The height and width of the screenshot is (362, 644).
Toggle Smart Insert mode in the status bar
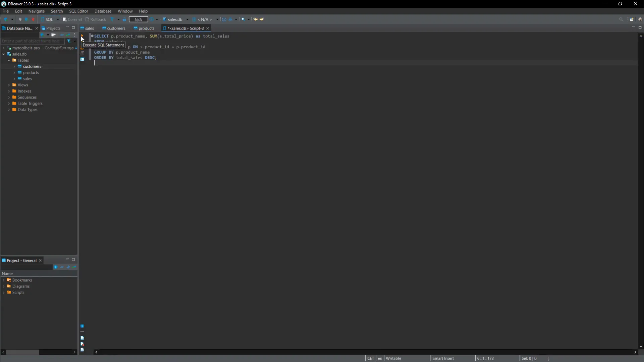click(443, 358)
